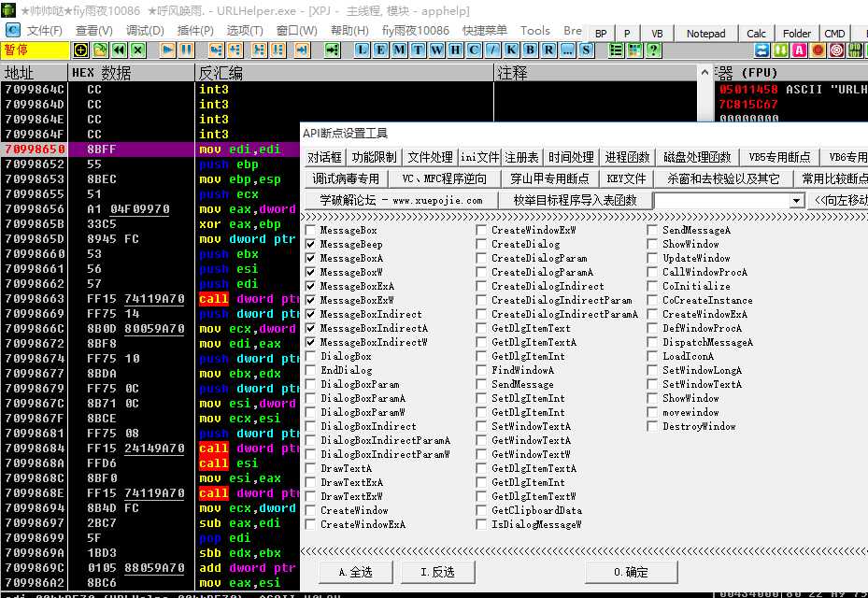Switch to the 调试病毒专用 tab

tap(346, 178)
